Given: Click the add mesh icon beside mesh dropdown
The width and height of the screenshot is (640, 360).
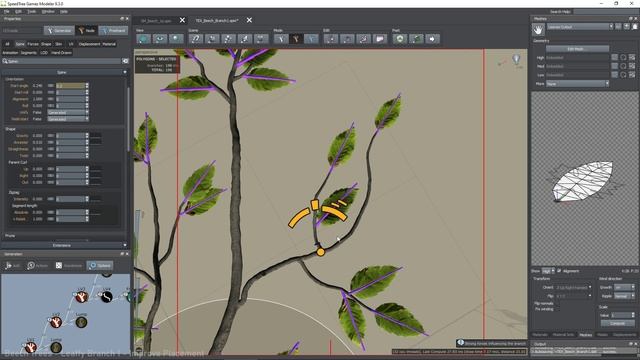Looking at the screenshot, I should pos(627,27).
